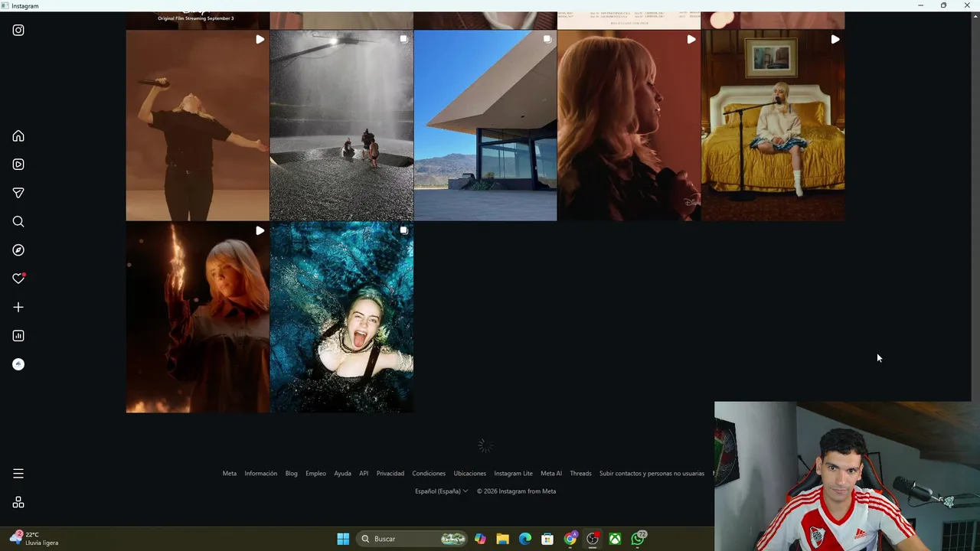Open the Blog footer link
Screen dimensions: 980x551
(292, 474)
